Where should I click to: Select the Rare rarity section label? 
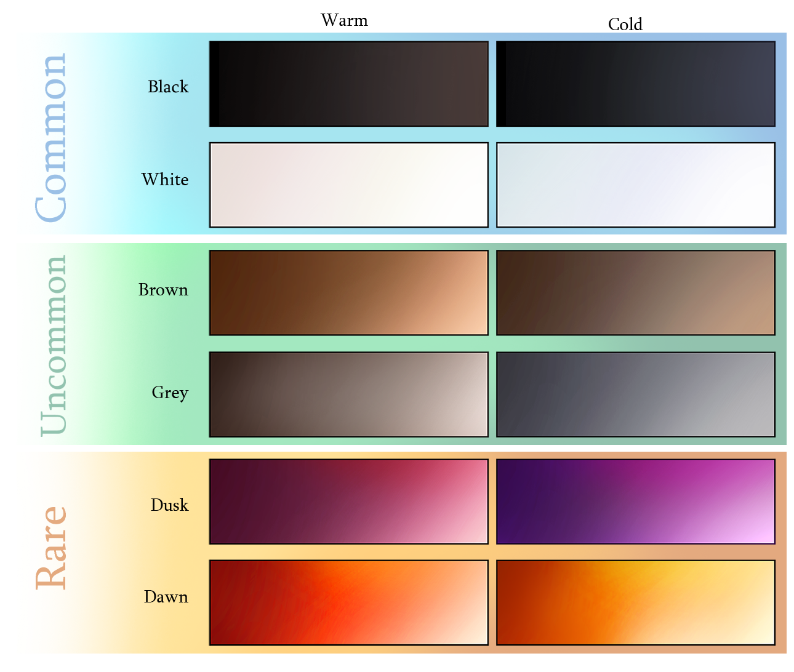point(54,548)
